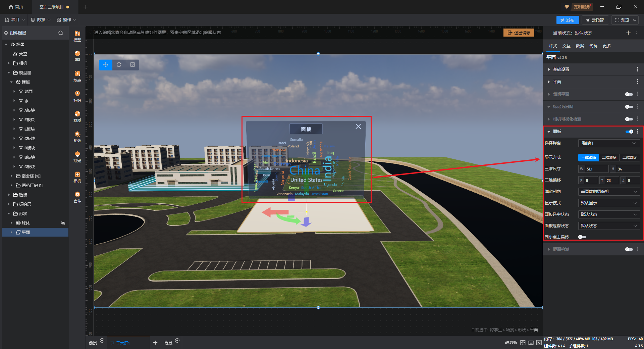Viewport: 644px width, 349px height.
Task: Select the scale tool in the viewport toolbar
Action: 132,65
